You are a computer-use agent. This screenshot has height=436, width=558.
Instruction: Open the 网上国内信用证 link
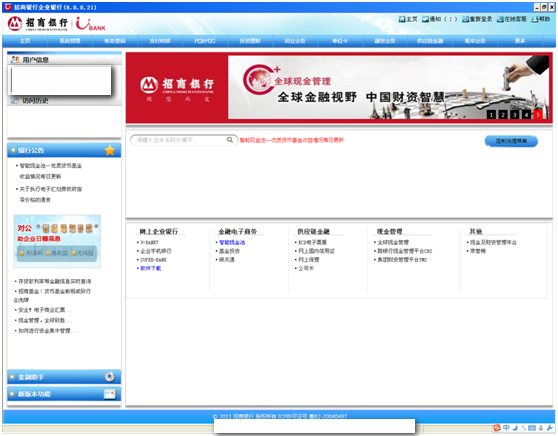tap(316, 251)
